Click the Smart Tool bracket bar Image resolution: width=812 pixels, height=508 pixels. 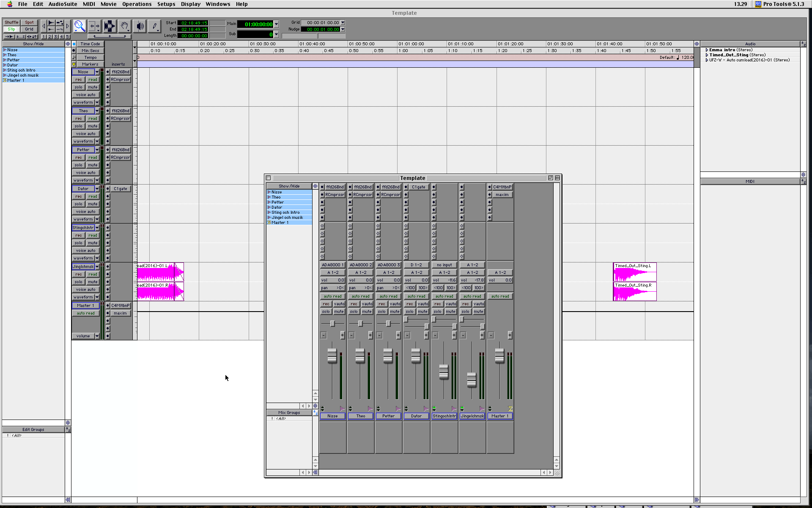click(x=109, y=36)
